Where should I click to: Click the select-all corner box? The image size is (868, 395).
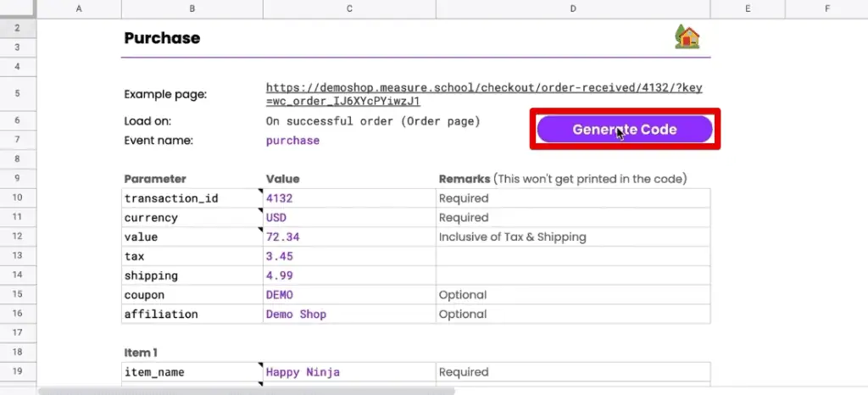coord(18,8)
